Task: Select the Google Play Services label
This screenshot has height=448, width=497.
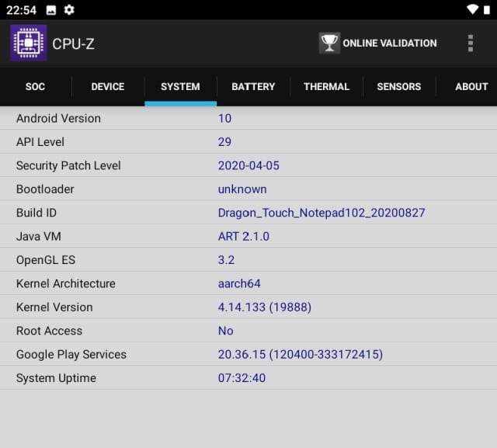Action: pyautogui.click(x=71, y=354)
